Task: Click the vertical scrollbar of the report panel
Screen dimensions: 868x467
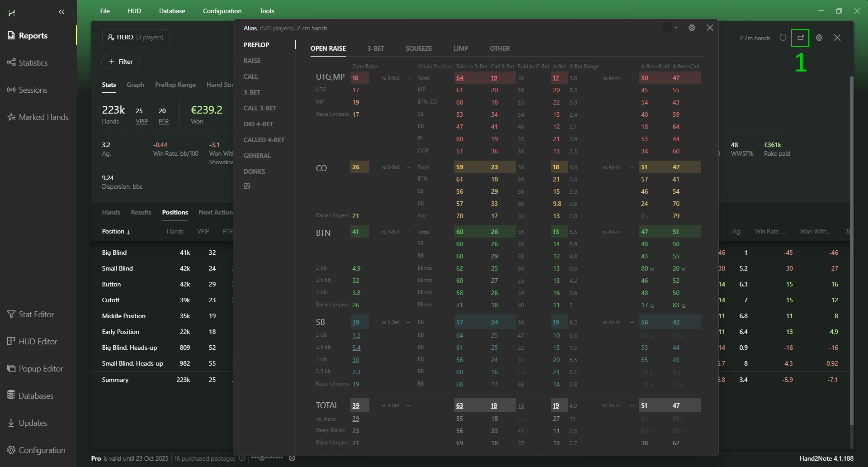Action: coord(852,249)
